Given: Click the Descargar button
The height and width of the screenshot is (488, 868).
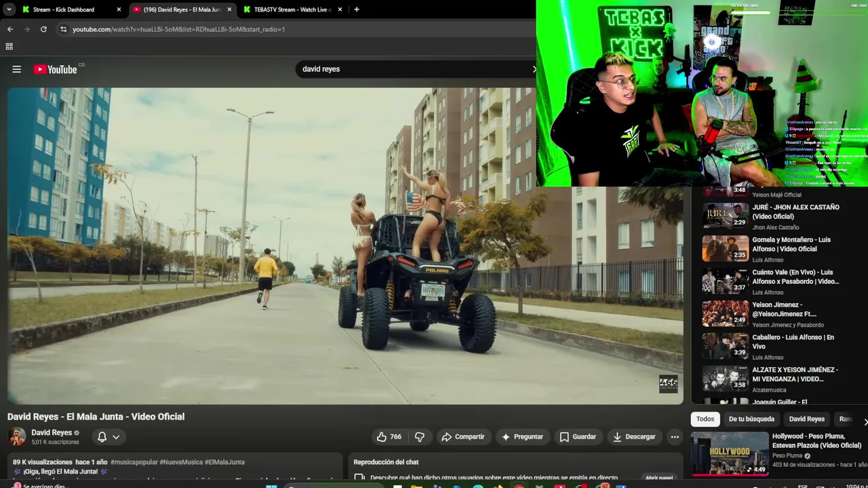Looking at the screenshot, I should pos(634,437).
